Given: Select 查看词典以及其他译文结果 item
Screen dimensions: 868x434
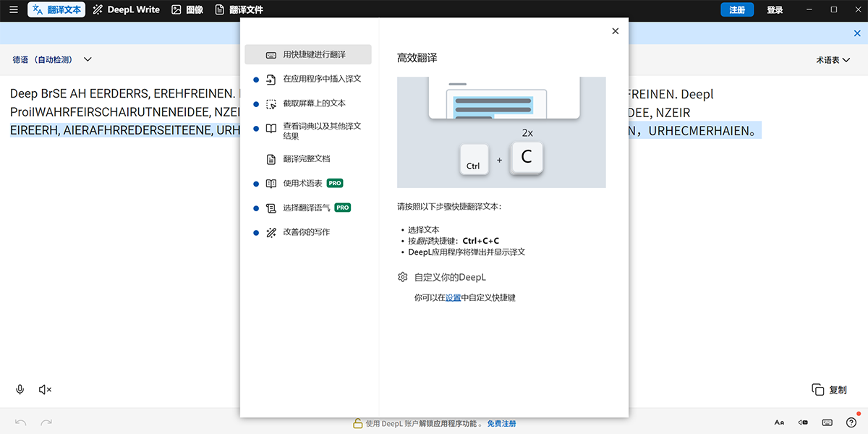Looking at the screenshot, I should tap(308, 131).
